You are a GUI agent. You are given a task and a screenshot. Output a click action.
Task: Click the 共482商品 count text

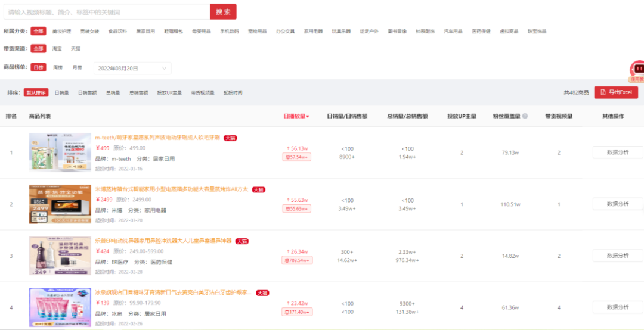tap(576, 93)
